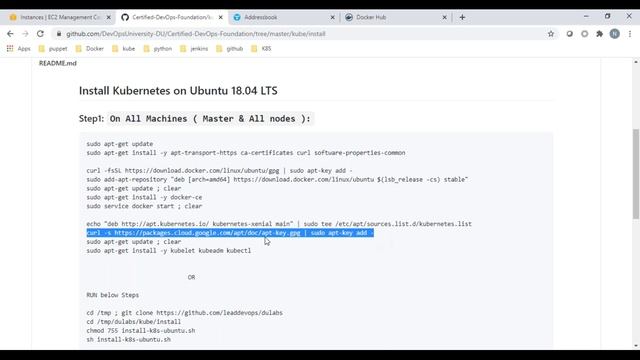This screenshot has width=640, height=360.
Task: Click 'sudo service docker start ; clear' line
Action: [x=144, y=206]
